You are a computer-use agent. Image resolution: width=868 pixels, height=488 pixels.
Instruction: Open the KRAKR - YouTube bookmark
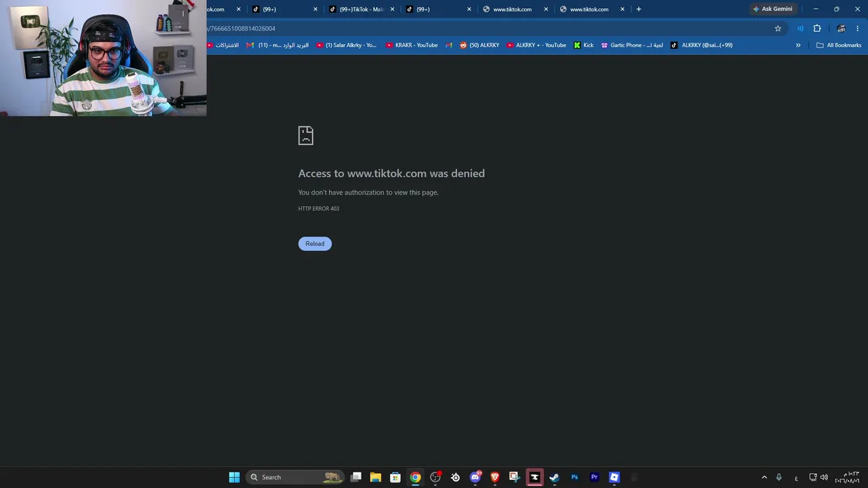(412, 45)
